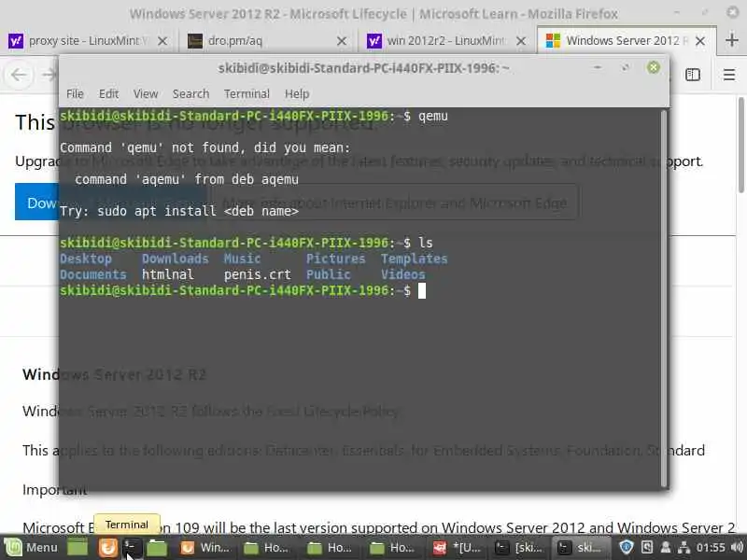Open the Linux Mint Menu button
Screen dimensions: 747x560
coord(31,548)
